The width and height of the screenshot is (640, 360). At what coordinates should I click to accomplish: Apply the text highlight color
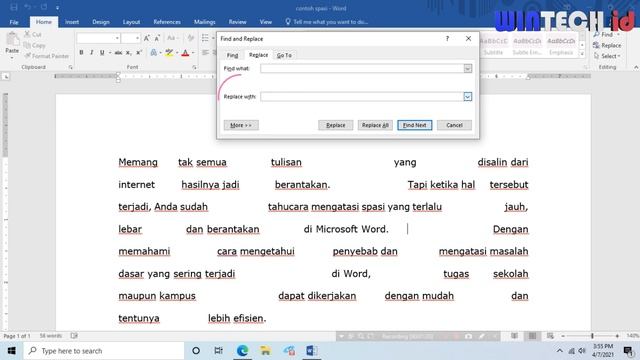click(169, 53)
